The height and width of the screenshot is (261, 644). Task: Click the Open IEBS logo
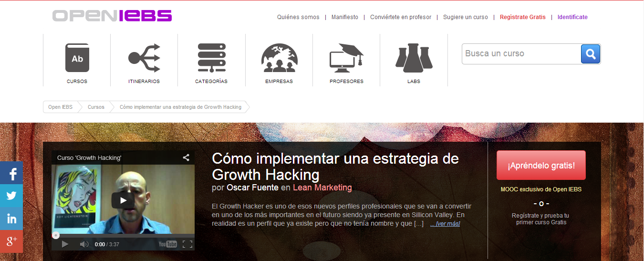112,15
